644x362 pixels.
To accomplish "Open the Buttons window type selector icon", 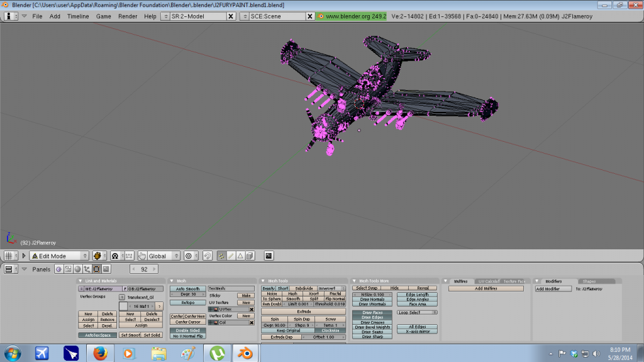I will click(x=11, y=269).
